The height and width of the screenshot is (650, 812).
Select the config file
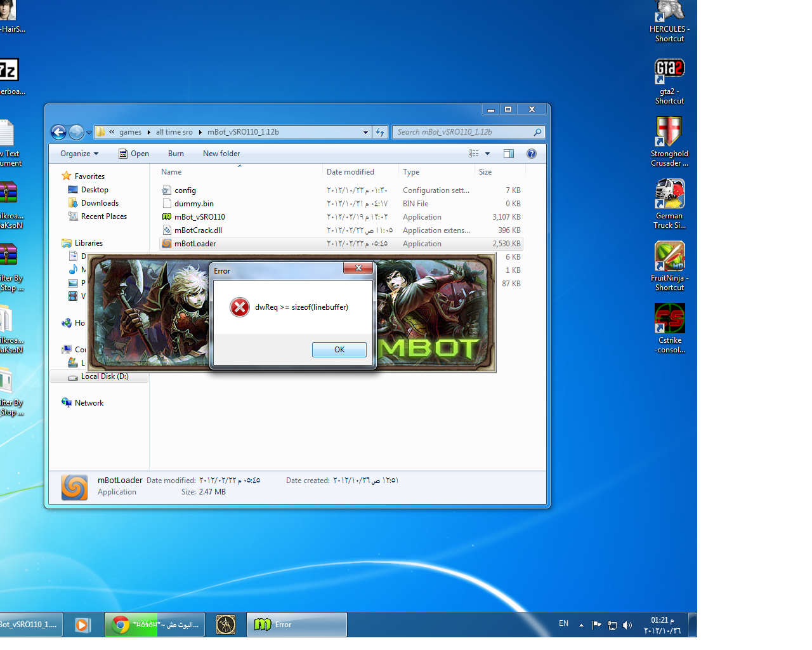coord(341,190)
